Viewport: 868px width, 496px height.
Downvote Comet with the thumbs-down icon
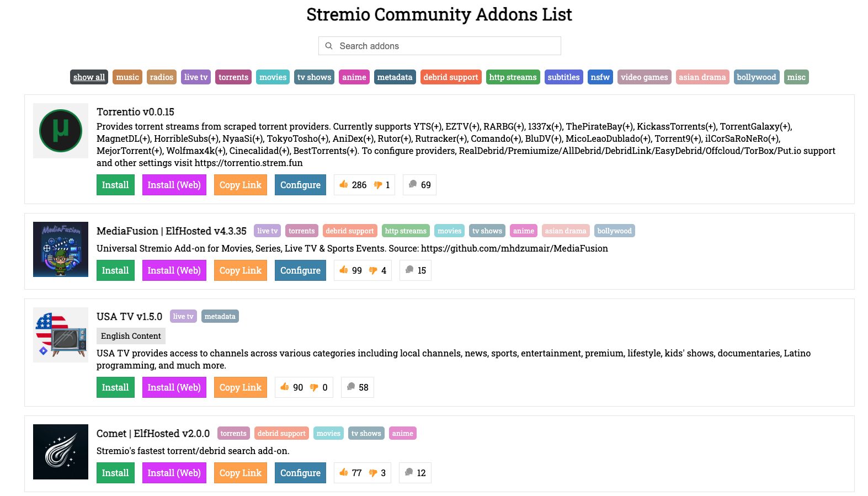[x=373, y=473]
